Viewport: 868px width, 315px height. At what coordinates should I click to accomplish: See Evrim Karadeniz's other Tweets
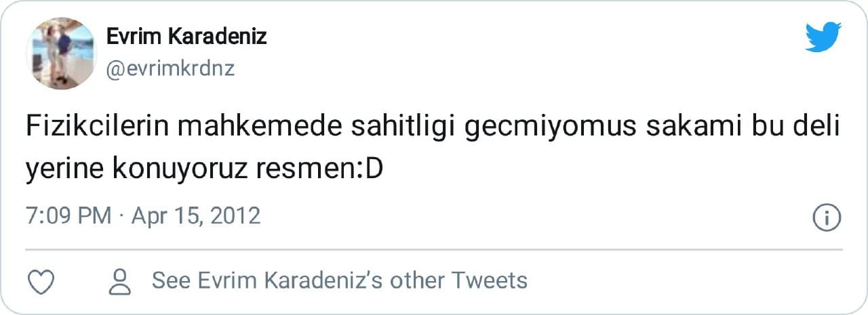pyautogui.click(x=339, y=280)
